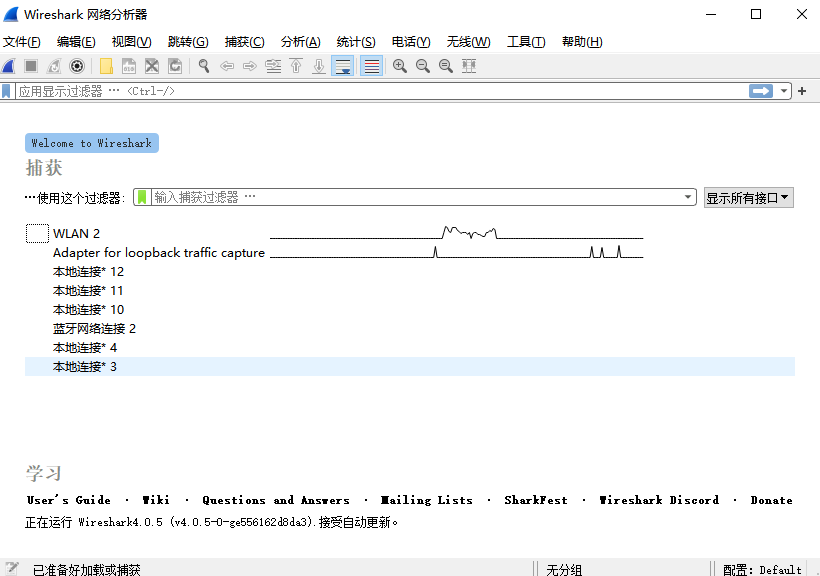Image resolution: width=820 pixels, height=576 pixels.
Task: Open Wiki link
Action: (156, 500)
